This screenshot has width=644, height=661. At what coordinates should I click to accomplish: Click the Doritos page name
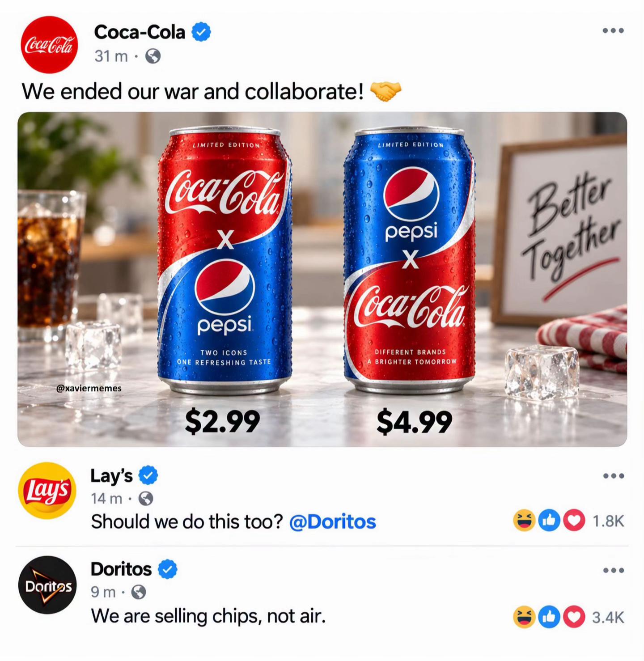pos(121,569)
